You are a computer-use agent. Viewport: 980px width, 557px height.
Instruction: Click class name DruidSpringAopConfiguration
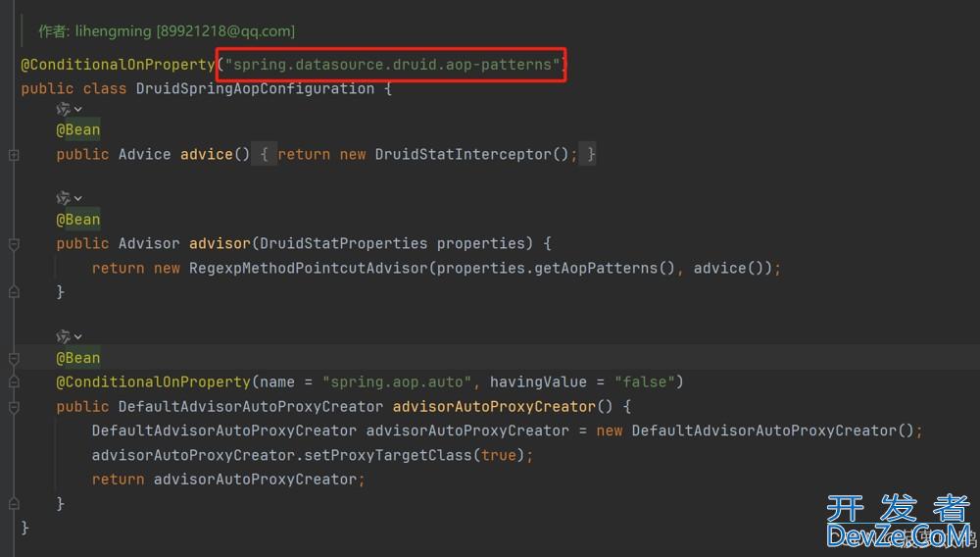[255, 89]
